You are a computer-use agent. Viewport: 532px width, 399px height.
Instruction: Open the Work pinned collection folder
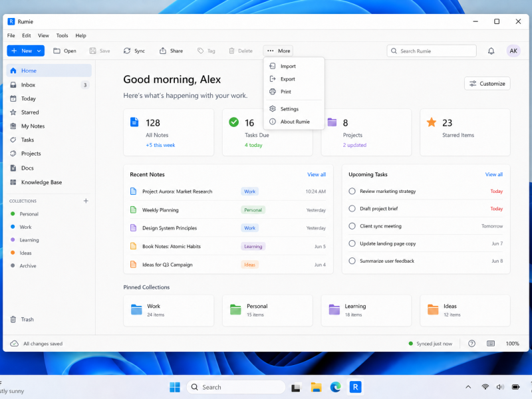click(x=169, y=311)
